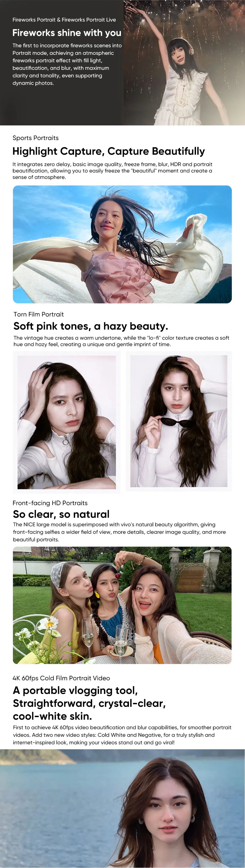Click the zero delay description text
245x868 pixels.
click(112, 171)
